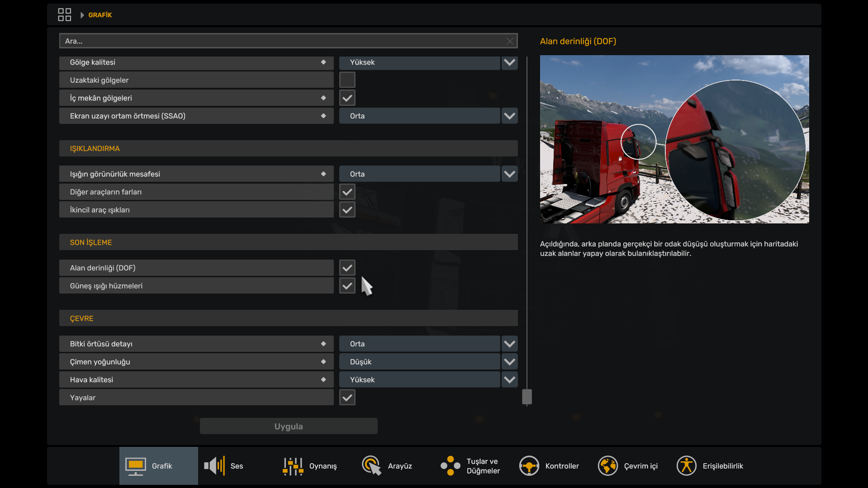Click the Ses speaker icon

tap(214, 466)
